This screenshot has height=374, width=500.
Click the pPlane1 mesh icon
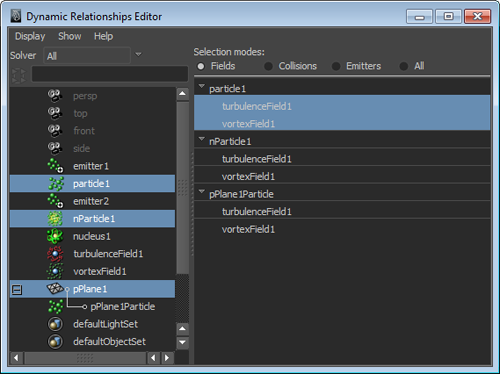tap(55, 289)
